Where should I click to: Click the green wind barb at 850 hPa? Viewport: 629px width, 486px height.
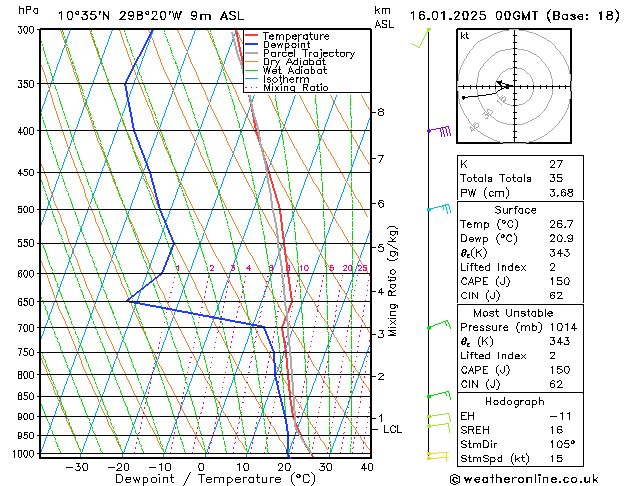(x=439, y=395)
